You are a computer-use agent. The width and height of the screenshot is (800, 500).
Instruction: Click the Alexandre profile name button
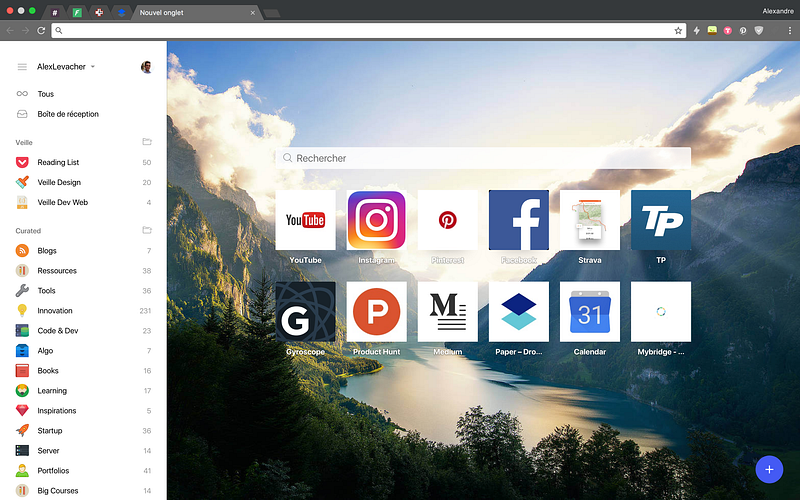point(778,11)
